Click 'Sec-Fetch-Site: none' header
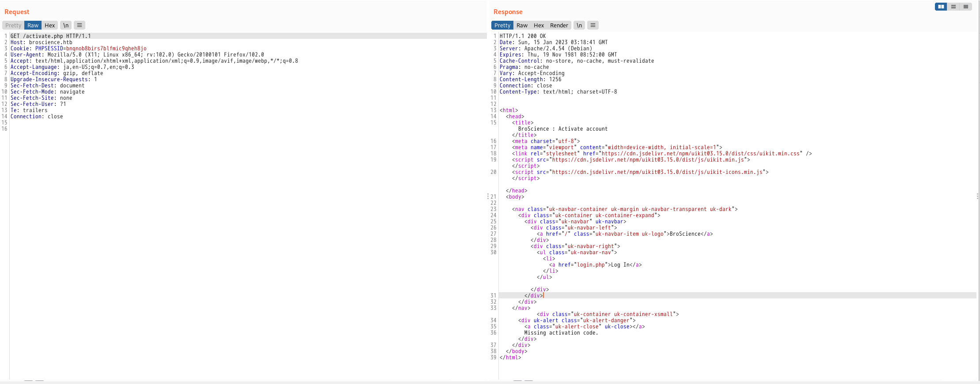 click(42, 98)
